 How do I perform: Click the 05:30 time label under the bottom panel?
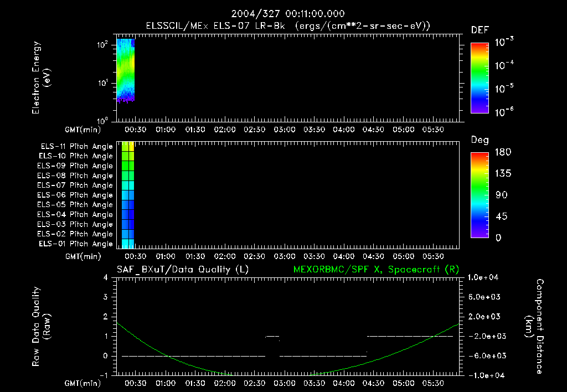(x=433, y=383)
